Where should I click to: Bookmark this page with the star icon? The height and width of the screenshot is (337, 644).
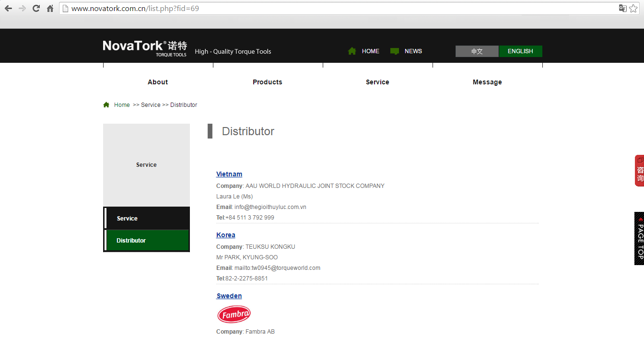point(633,8)
